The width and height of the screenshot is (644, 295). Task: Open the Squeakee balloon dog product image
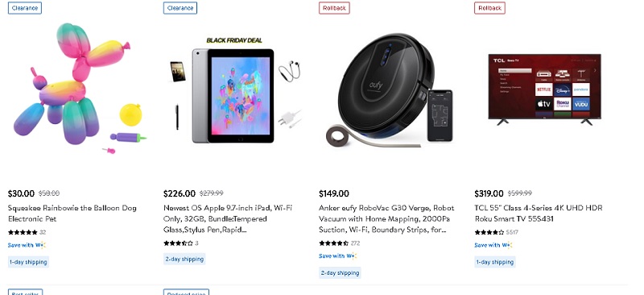tap(79, 89)
